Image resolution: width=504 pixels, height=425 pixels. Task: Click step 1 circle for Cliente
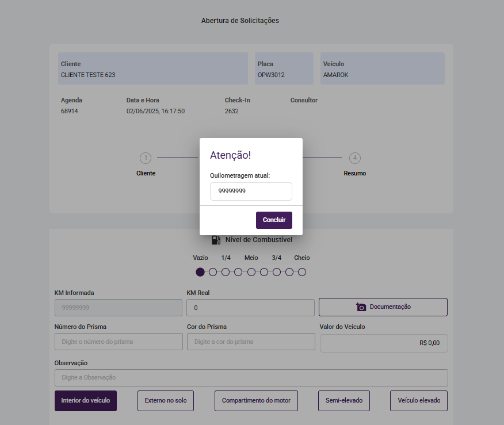click(146, 158)
